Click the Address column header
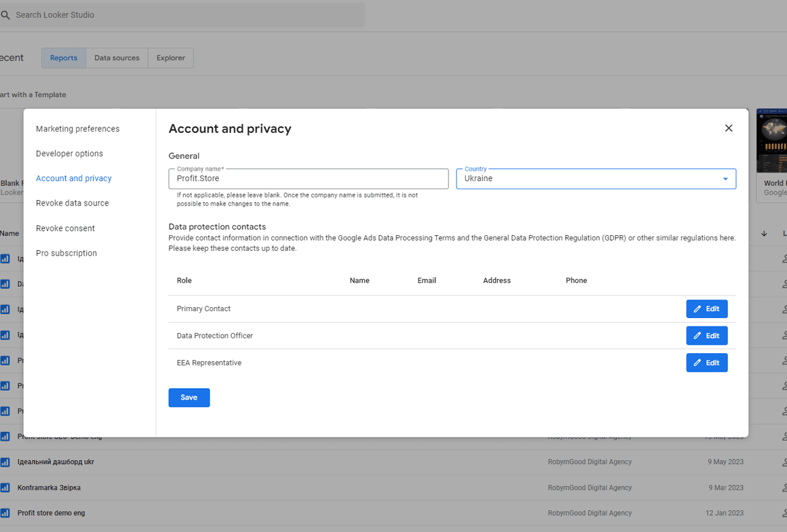Image resolution: width=787 pixels, height=532 pixels. coord(497,280)
